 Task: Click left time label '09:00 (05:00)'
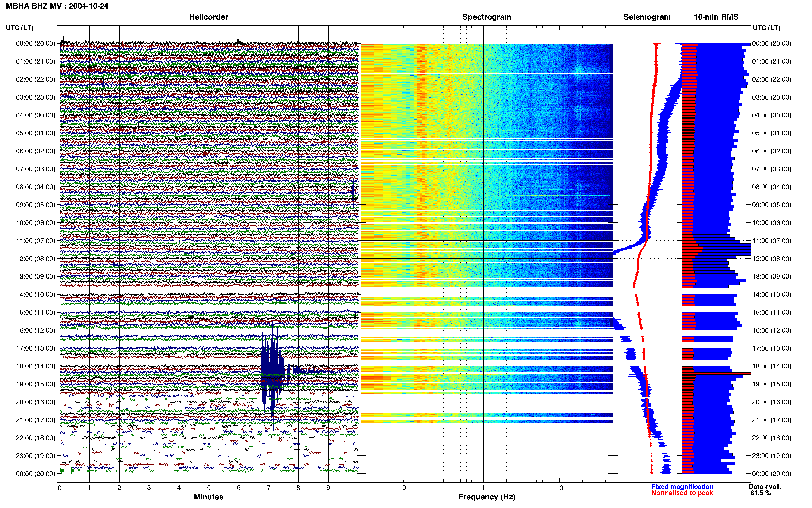35,205
